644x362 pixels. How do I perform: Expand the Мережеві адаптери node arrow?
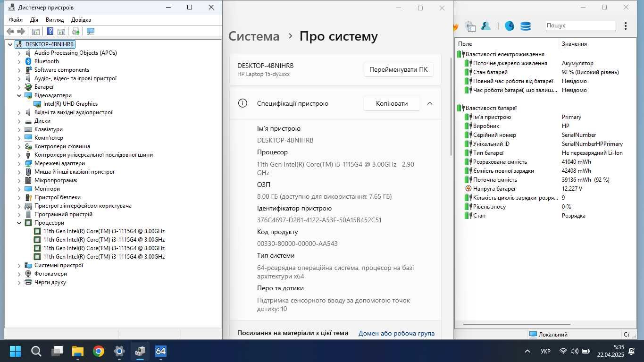(x=19, y=163)
